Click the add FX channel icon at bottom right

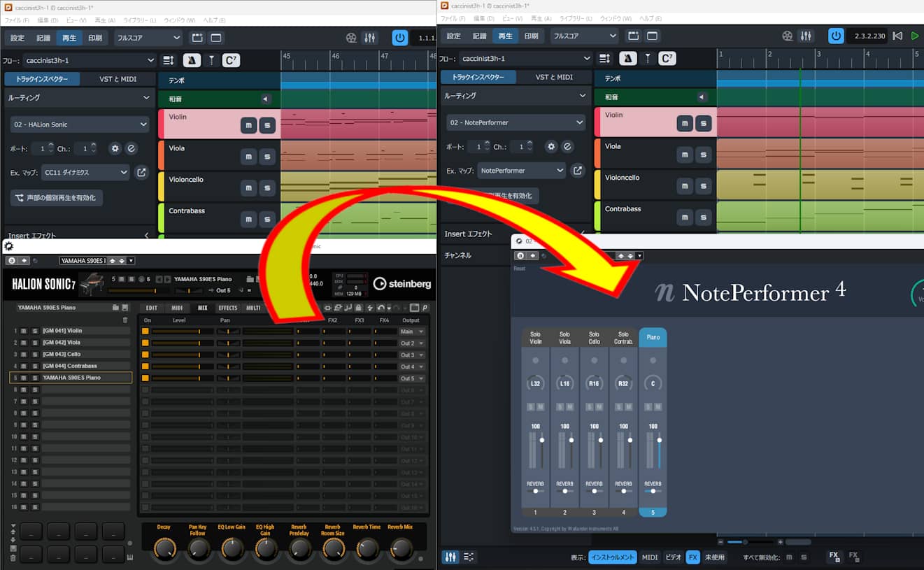tap(834, 557)
